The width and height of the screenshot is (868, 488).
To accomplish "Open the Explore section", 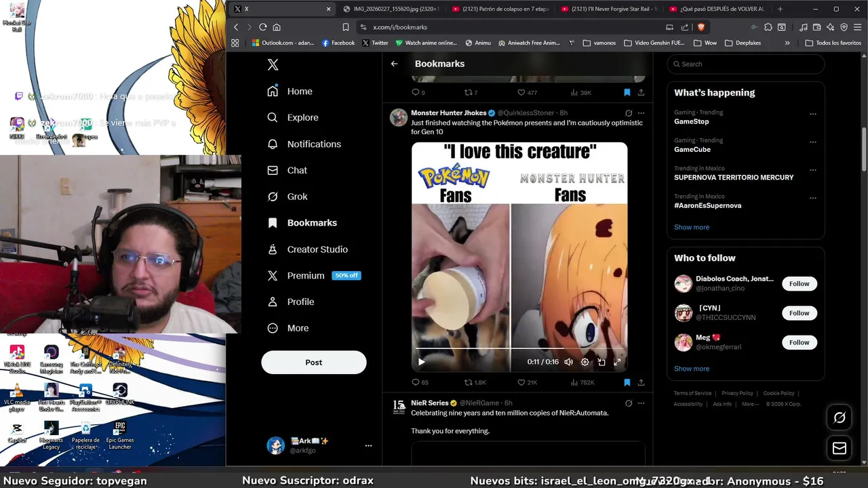I will click(293, 117).
